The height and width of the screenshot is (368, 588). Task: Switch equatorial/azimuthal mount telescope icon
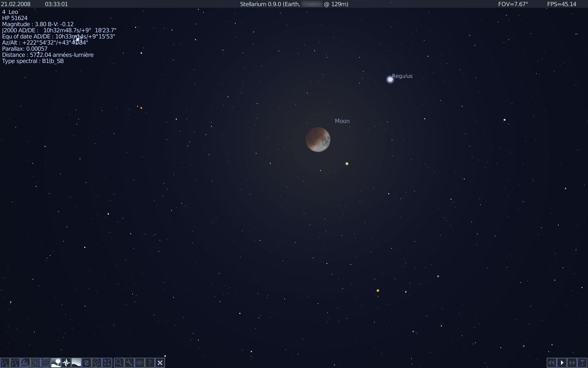[x=97, y=363]
